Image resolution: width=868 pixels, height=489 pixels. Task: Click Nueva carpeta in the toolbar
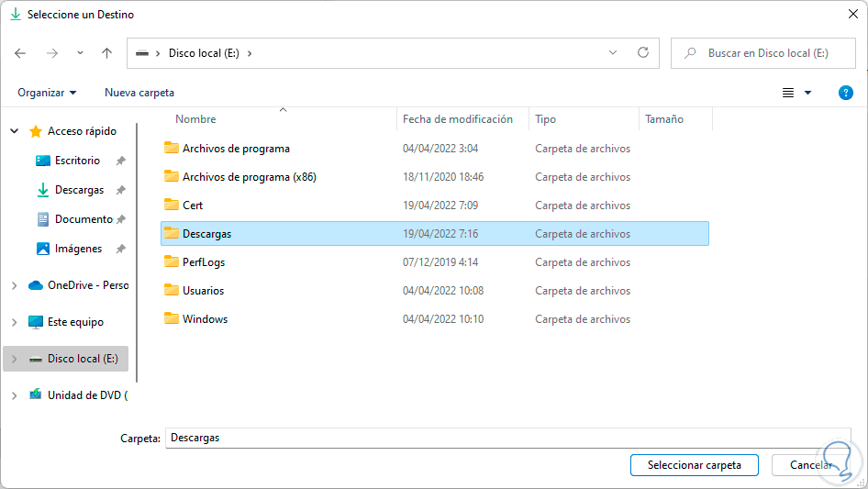click(x=139, y=93)
